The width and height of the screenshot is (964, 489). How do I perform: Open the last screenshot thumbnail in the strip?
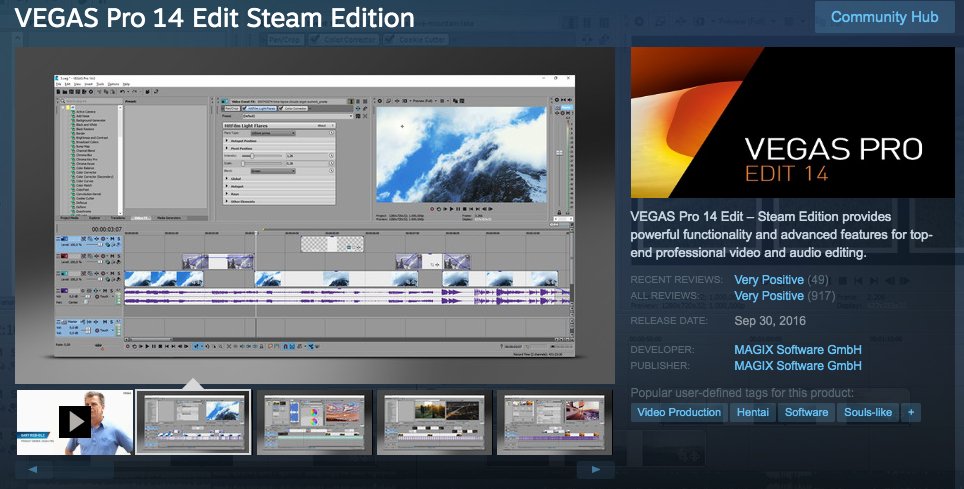point(554,422)
